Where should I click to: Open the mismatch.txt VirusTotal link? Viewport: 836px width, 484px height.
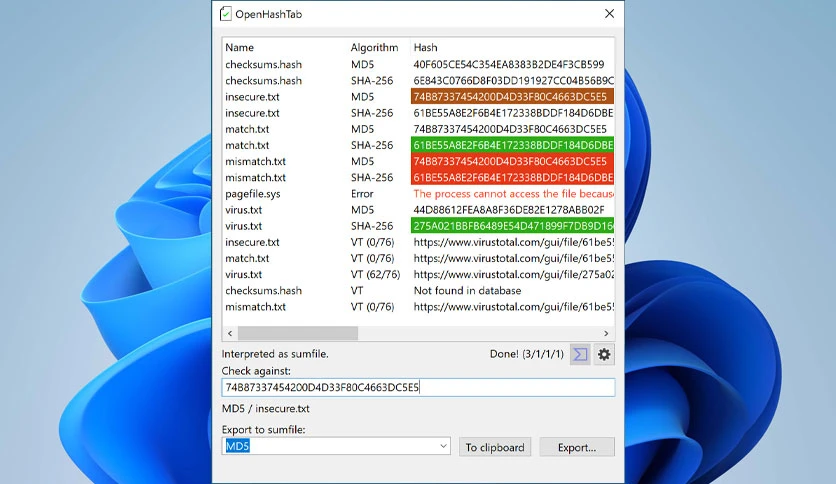coord(513,306)
